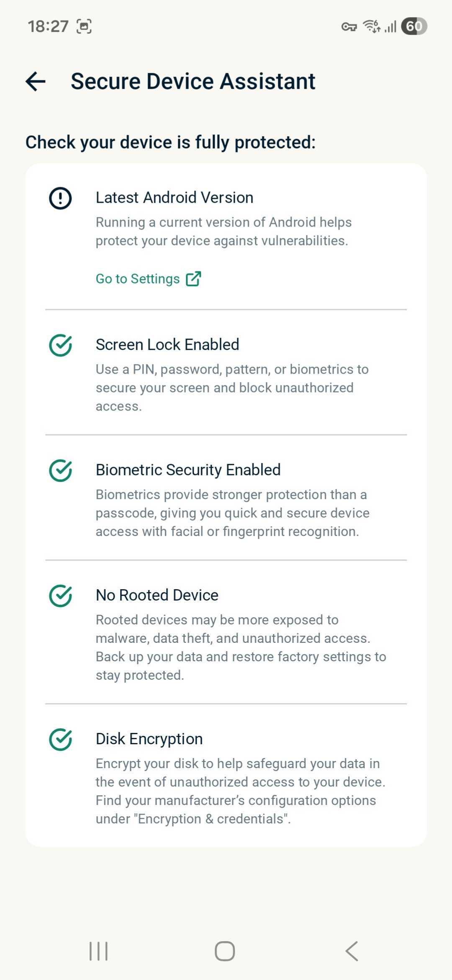Select the Biometric Security Enabled title

(188, 470)
